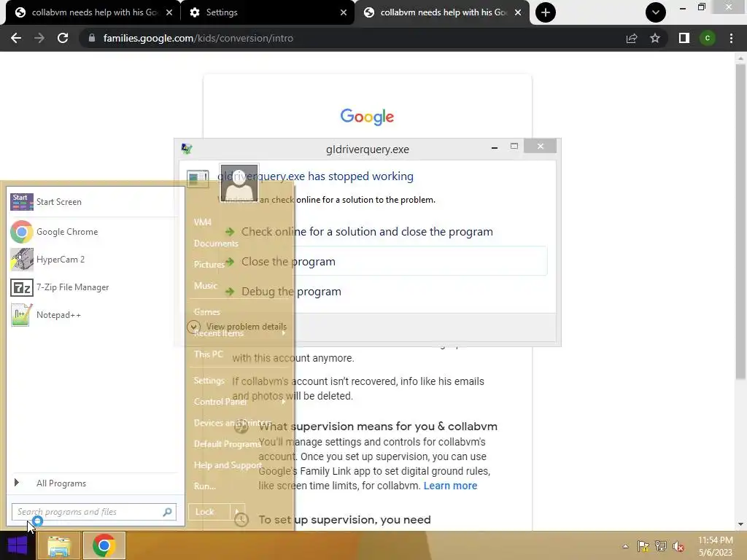Open HyperCam 2 program
The height and width of the screenshot is (560, 747).
pyautogui.click(x=93, y=260)
